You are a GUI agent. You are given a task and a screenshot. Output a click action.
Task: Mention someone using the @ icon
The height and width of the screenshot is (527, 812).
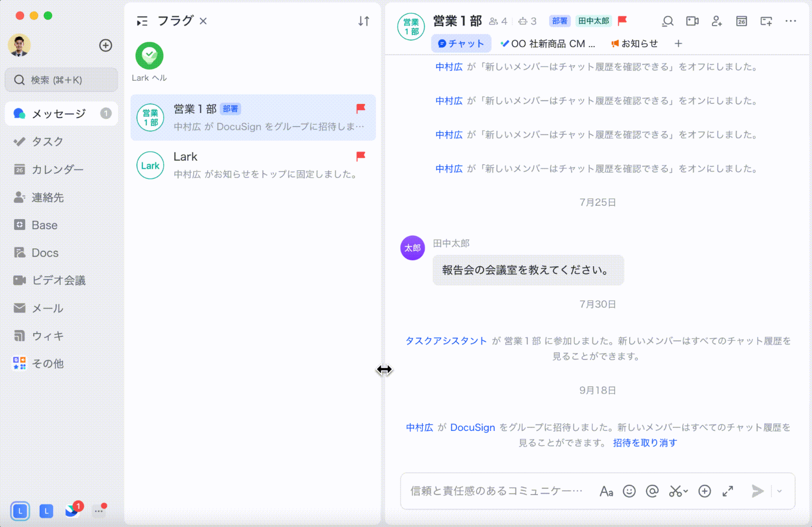click(652, 491)
